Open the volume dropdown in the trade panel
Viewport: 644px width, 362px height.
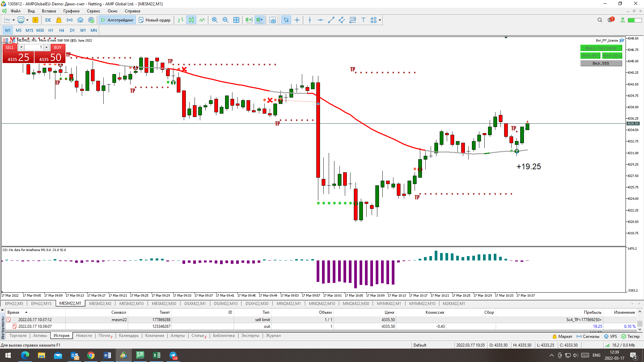point(21,47)
